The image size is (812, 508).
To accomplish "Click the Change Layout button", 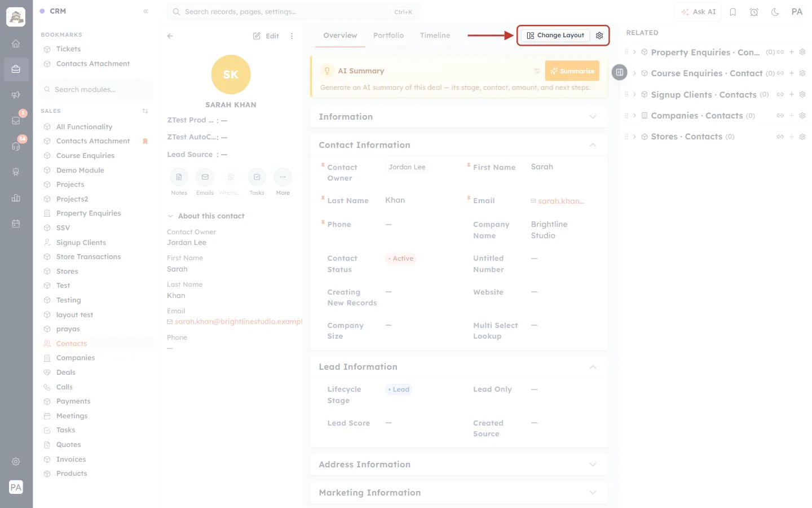I will (555, 36).
